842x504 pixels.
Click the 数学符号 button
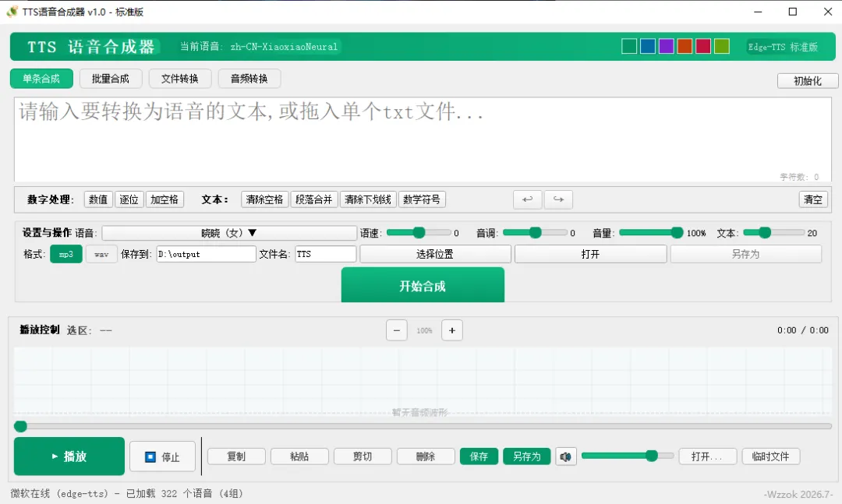coord(422,199)
